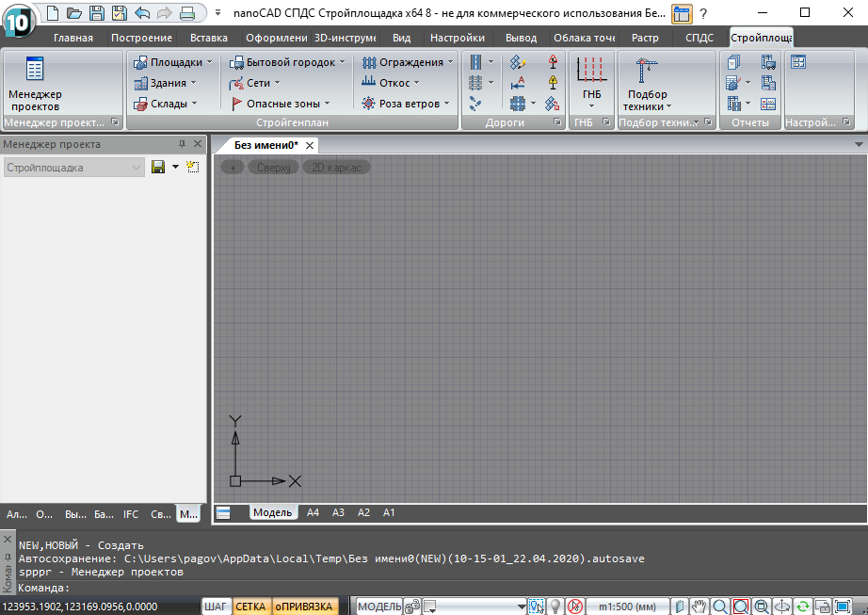868x615 pixels.
Task: Click the m1:500 (мм) scale button
Action: (x=627, y=607)
